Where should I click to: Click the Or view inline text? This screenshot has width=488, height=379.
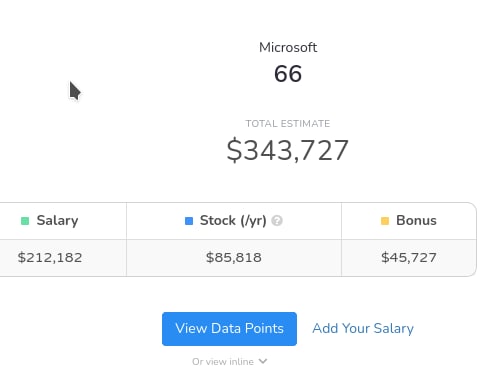223,362
